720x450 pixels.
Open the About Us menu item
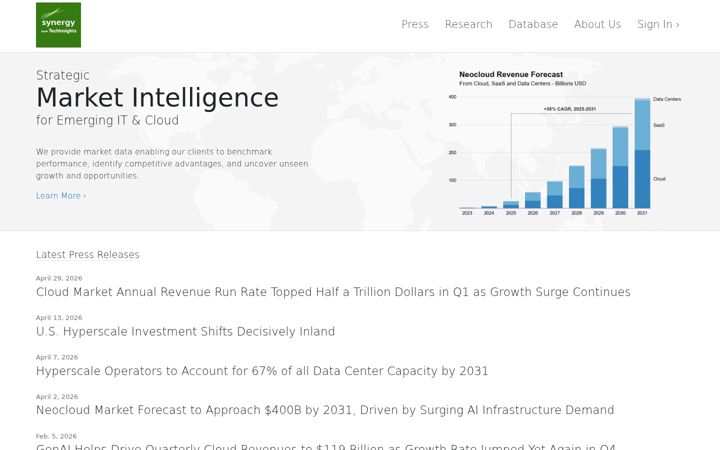[597, 24]
